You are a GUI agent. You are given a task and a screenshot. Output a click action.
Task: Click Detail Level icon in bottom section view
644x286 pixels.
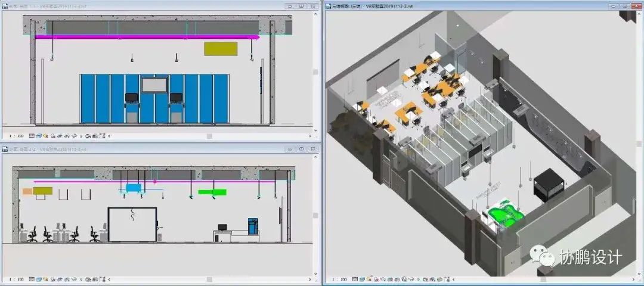pyautogui.click(x=32, y=279)
